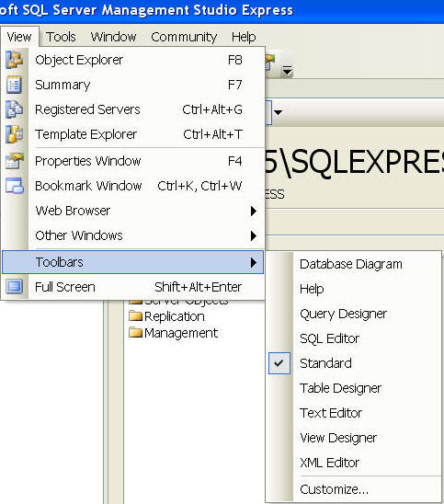This screenshot has width=444, height=504.
Task: Close the View menu via menu bar
Action: point(19,37)
